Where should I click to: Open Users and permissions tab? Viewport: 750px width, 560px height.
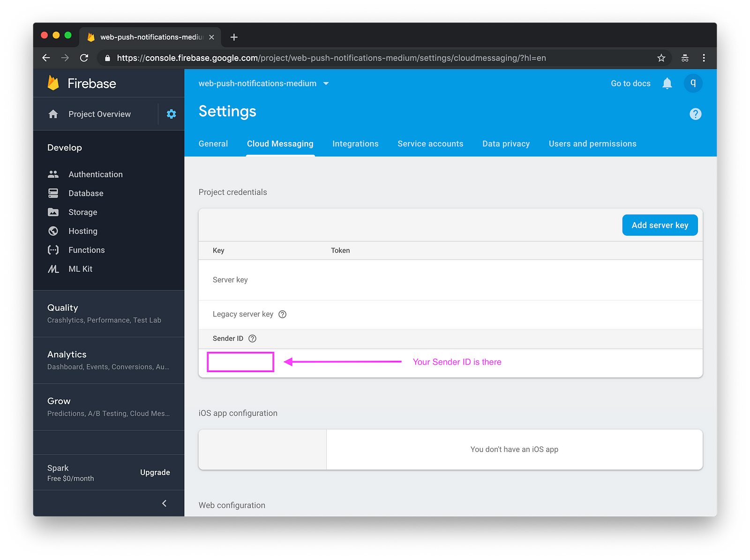pos(592,144)
